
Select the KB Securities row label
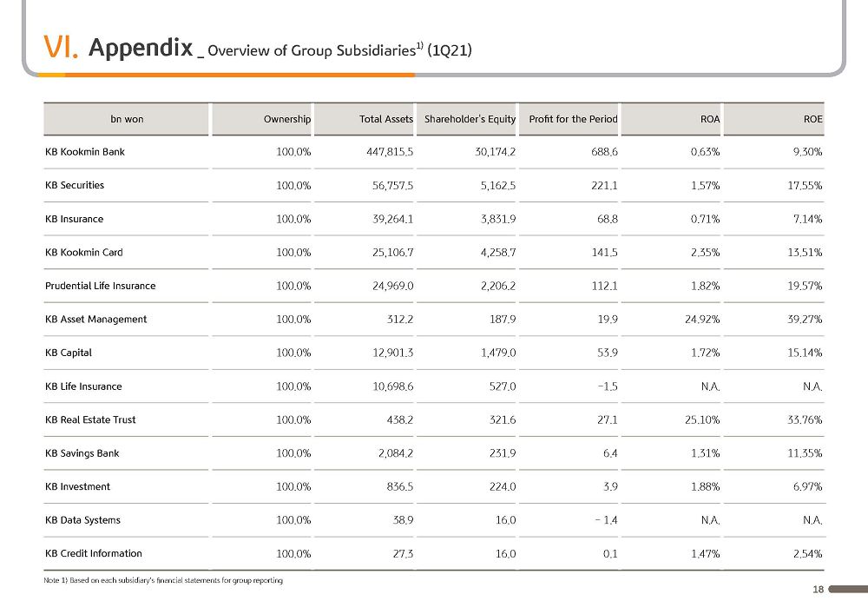(x=74, y=185)
